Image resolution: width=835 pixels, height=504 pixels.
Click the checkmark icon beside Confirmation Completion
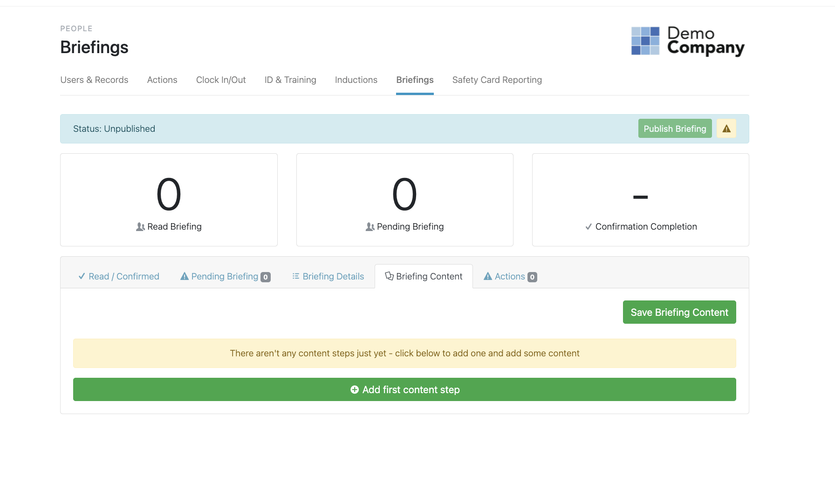click(x=589, y=227)
